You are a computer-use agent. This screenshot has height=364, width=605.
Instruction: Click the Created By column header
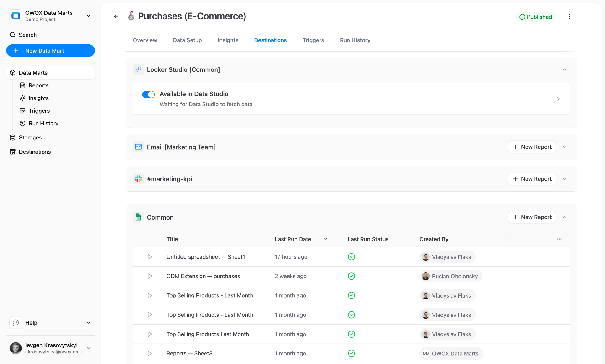coord(434,239)
